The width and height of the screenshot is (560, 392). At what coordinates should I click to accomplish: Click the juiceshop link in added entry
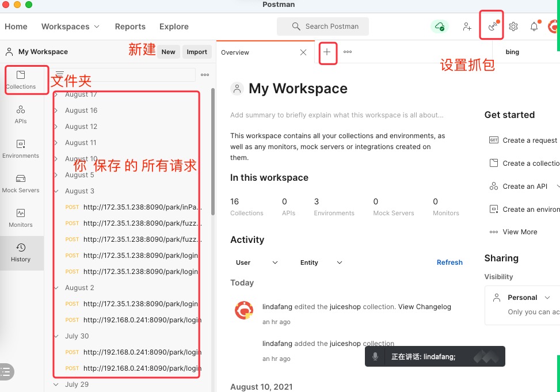point(345,344)
